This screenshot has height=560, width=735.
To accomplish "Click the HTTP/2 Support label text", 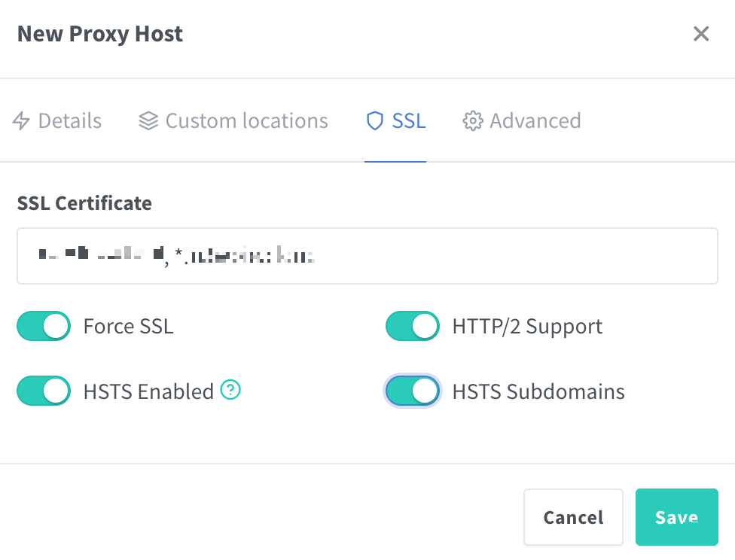I will coord(527,327).
